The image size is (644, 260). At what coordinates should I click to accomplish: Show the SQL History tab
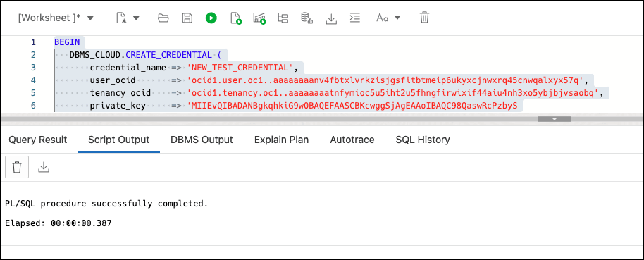click(423, 140)
